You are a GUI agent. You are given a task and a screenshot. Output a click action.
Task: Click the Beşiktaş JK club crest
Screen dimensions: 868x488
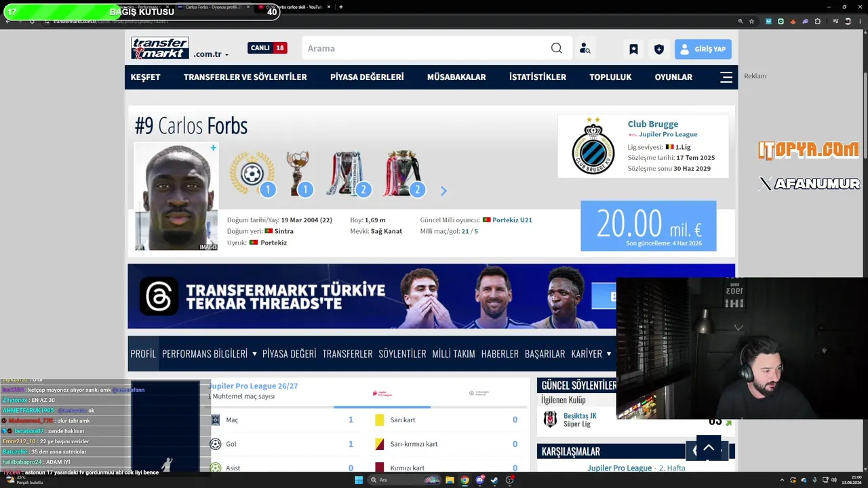coord(551,419)
